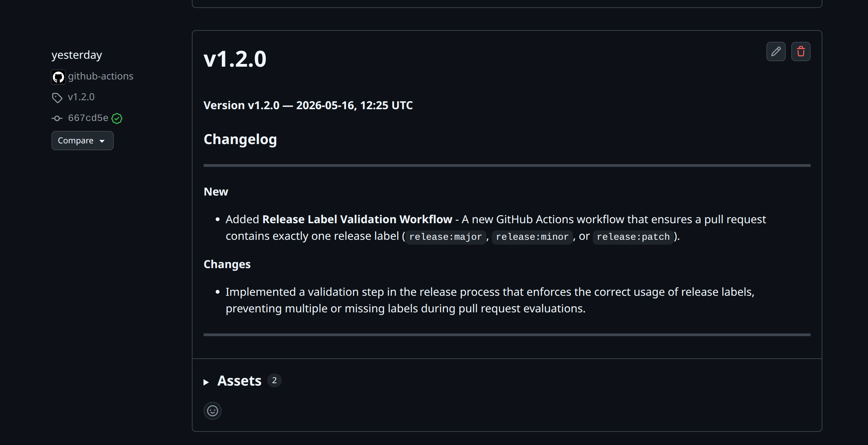Click the Compare dropdown caret arrow

point(102,141)
